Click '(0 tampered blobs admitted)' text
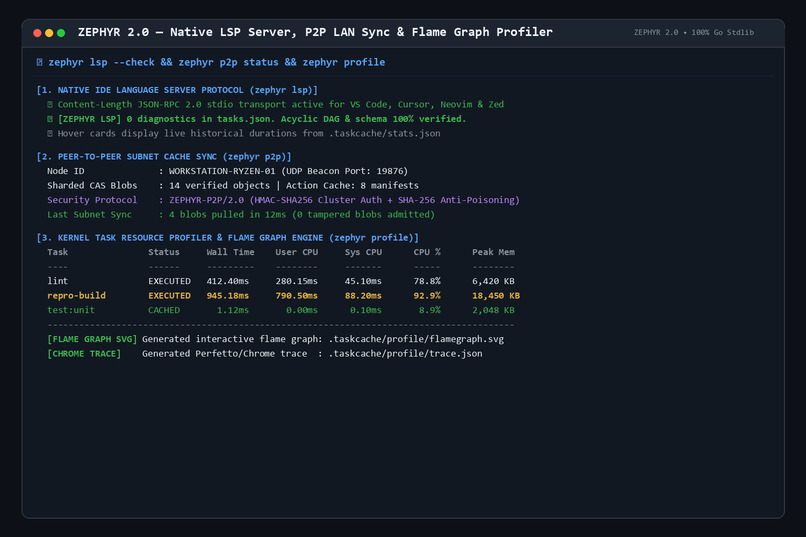The width and height of the screenshot is (806, 537). pos(363,214)
